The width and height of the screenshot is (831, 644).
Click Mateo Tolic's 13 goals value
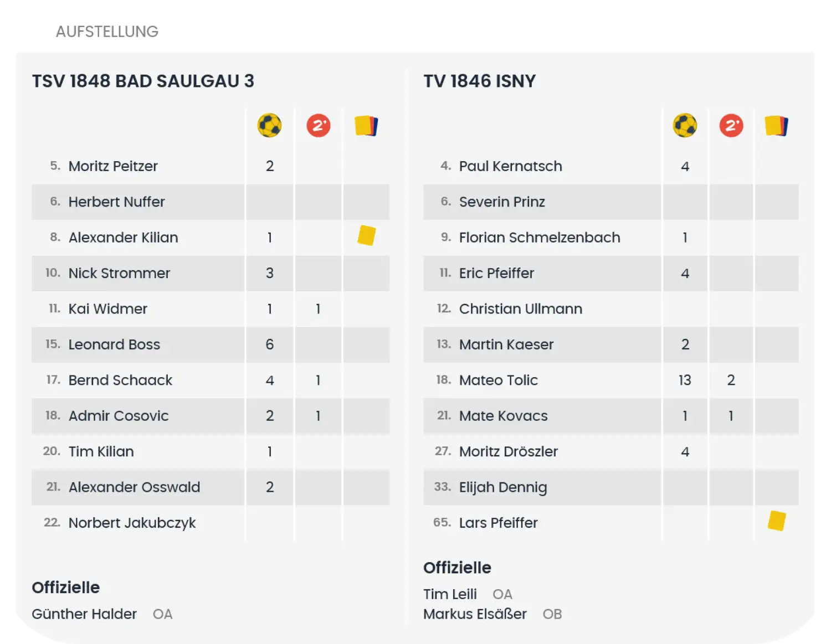(x=685, y=380)
